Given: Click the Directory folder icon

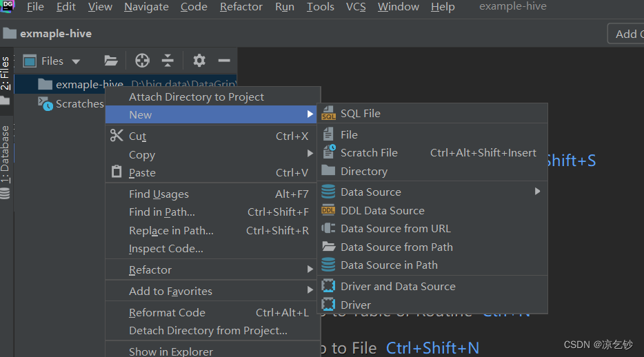Looking at the screenshot, I should [328, 170].
